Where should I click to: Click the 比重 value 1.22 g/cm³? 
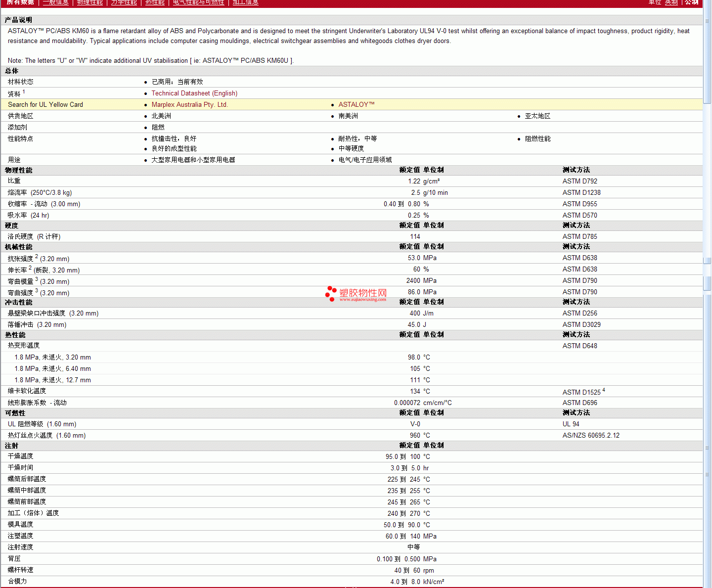[x=424, y=181]
